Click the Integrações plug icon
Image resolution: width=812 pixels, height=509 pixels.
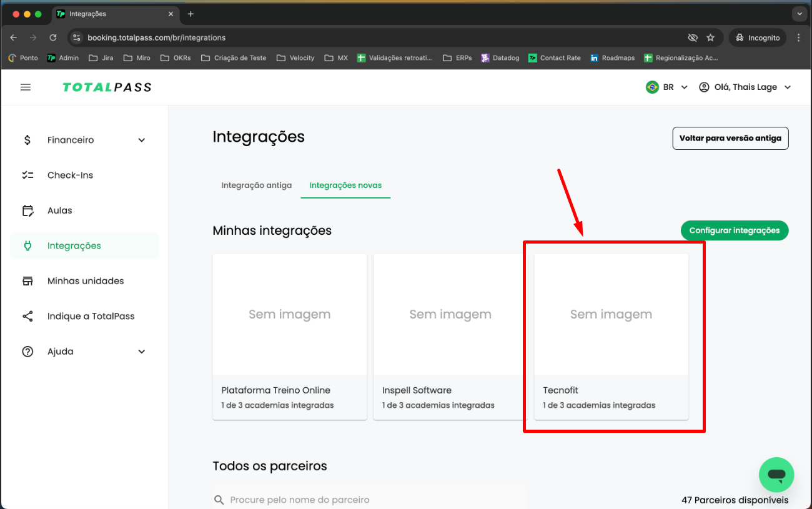(x=27, y=246)
